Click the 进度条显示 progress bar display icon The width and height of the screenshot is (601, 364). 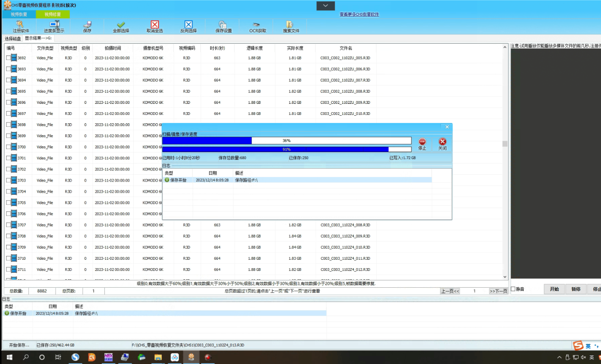(54, 26)
